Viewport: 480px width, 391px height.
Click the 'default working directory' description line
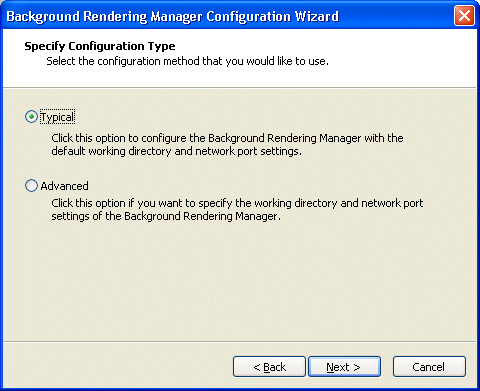176,151
